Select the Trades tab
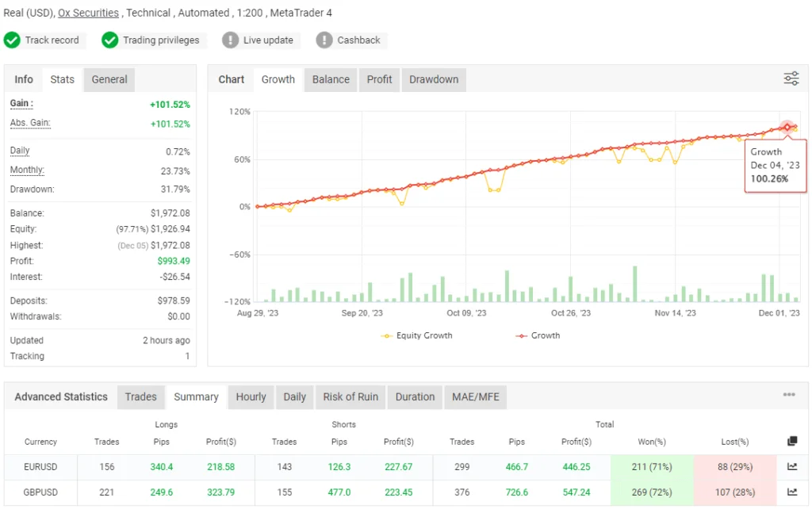The image size is (812, 509). [140, 396]
